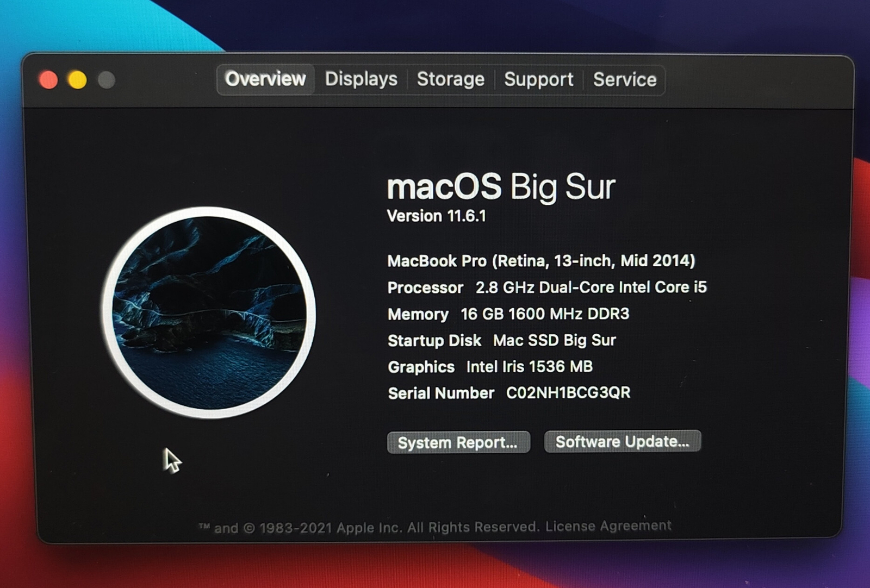Click the MacBook Pro model name line
This screenshot has width=870, height=588.
541,261
